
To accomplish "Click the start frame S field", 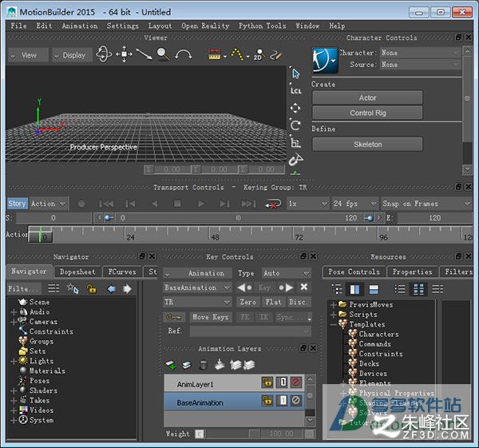I will click(53, 218).
